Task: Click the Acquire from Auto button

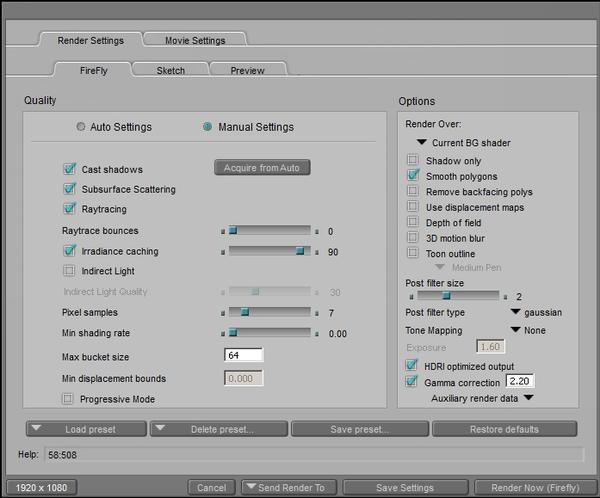Action: 262,168
